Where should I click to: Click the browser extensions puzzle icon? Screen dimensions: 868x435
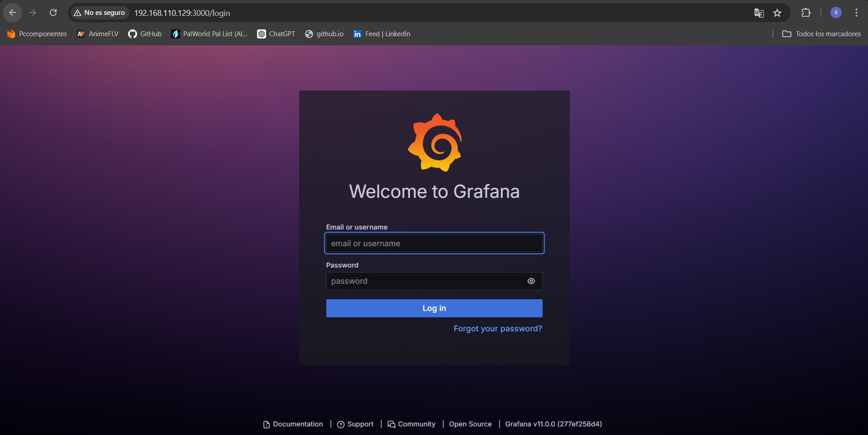tap(806, 13)
